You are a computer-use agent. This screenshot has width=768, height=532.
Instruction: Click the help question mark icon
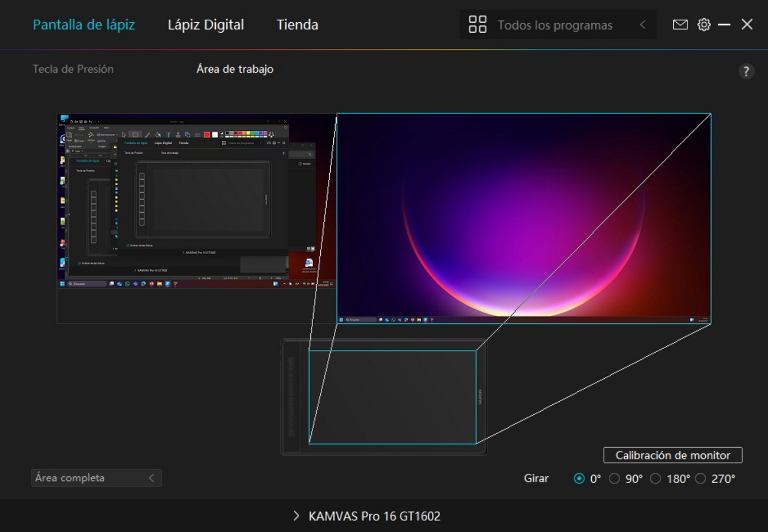coord(746,72)
